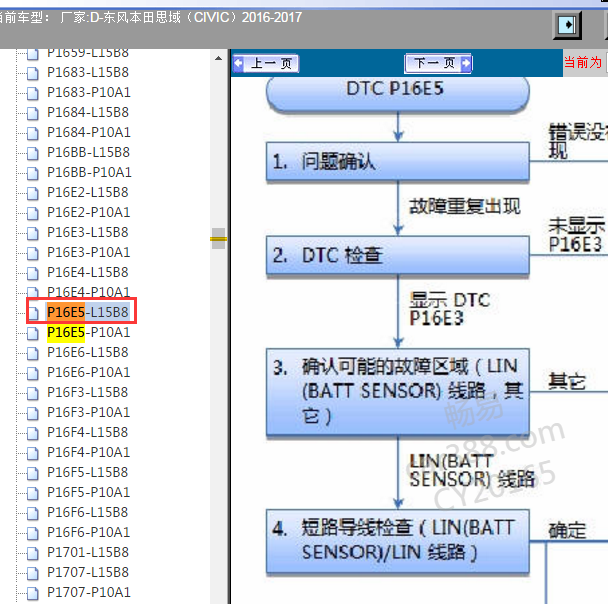Click flowchart step 1. 问题确认
The height and width of the screenshot is (604, 608).
click(x=397, y=162)
